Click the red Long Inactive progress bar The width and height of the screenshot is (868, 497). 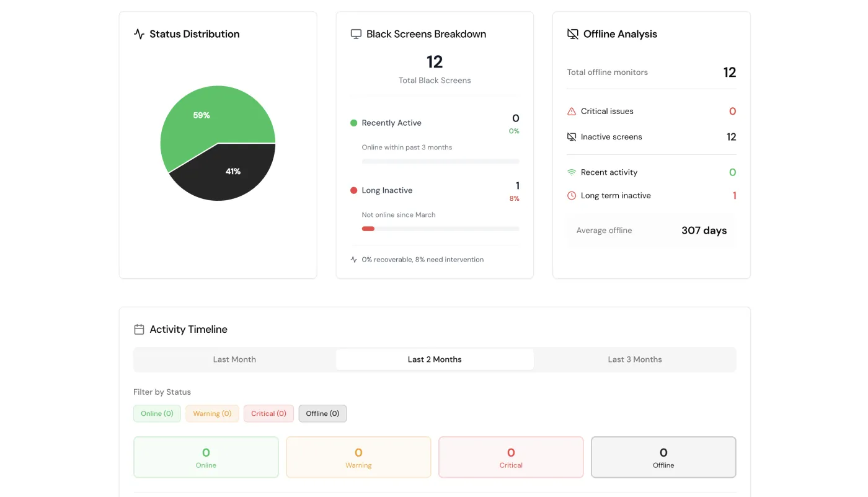[x=368, y=229]
